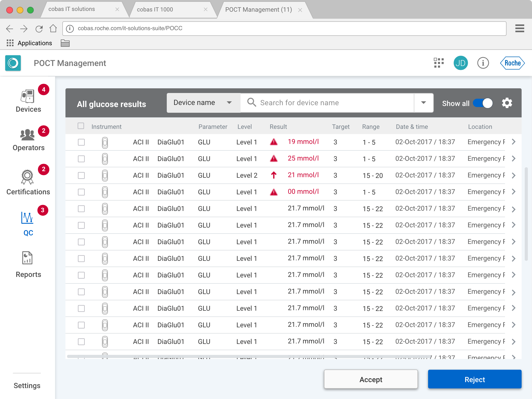Reload the page with browser refresh
The image size is (532, 399).
pyautogui.click(x=39, y=29)
